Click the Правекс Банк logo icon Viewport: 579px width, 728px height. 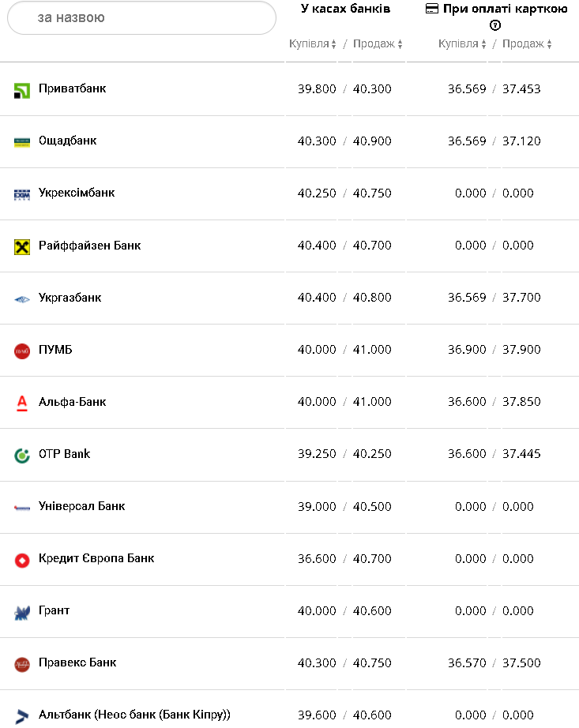click(22, 664)
